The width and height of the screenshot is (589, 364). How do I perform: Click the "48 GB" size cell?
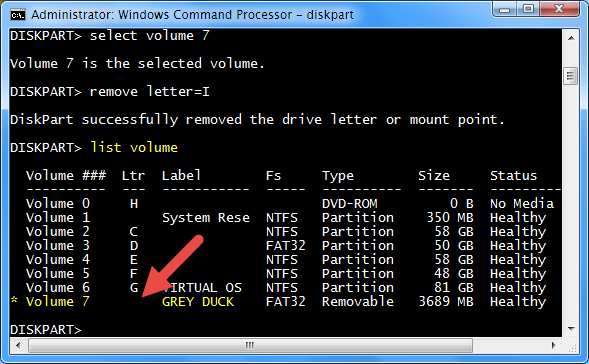[x=454, y=274]
